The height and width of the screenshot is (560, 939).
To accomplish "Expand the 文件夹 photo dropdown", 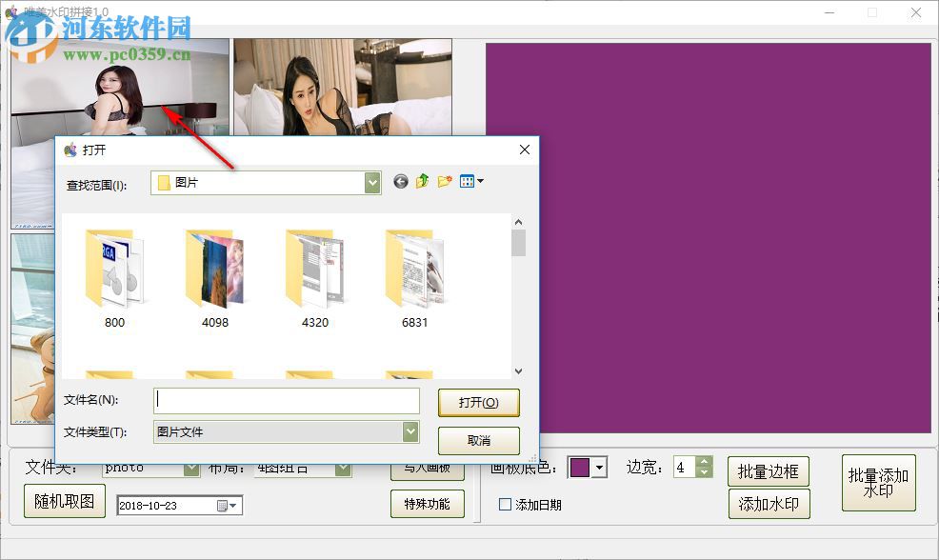I will (x=191, y=469).
